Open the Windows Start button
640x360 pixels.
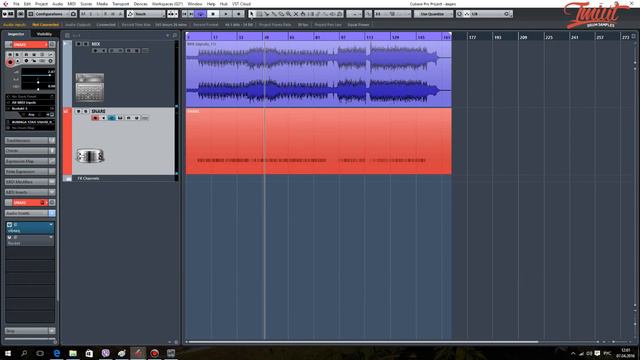pos(7,353)
